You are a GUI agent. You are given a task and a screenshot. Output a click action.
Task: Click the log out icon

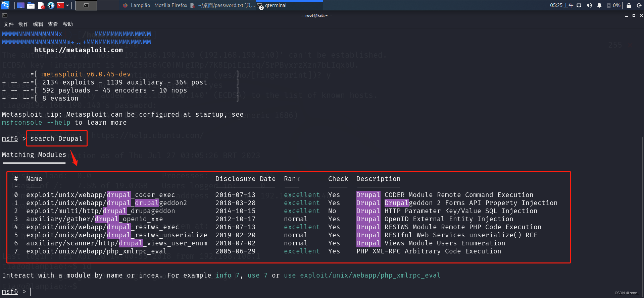[639, 5]
